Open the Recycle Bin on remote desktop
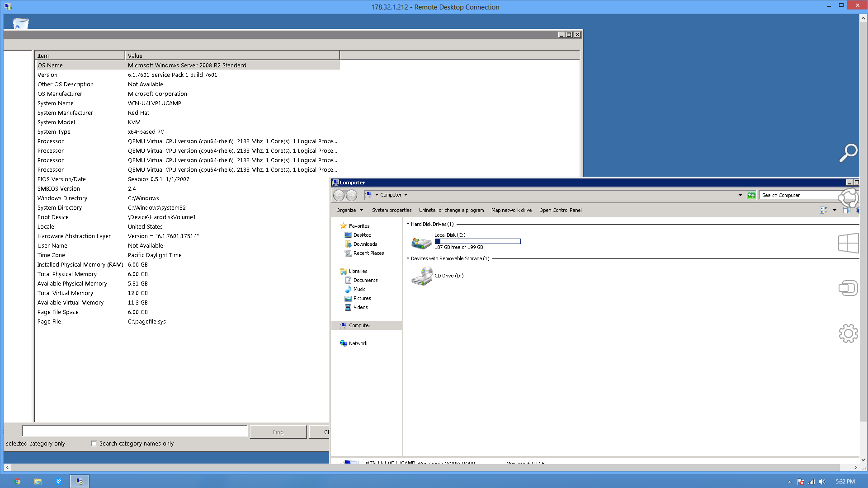 coord(20,23)
